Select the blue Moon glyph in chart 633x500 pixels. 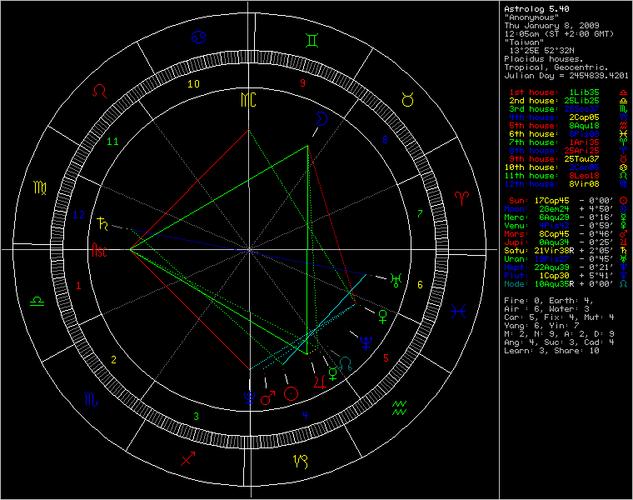coord(322,119)
